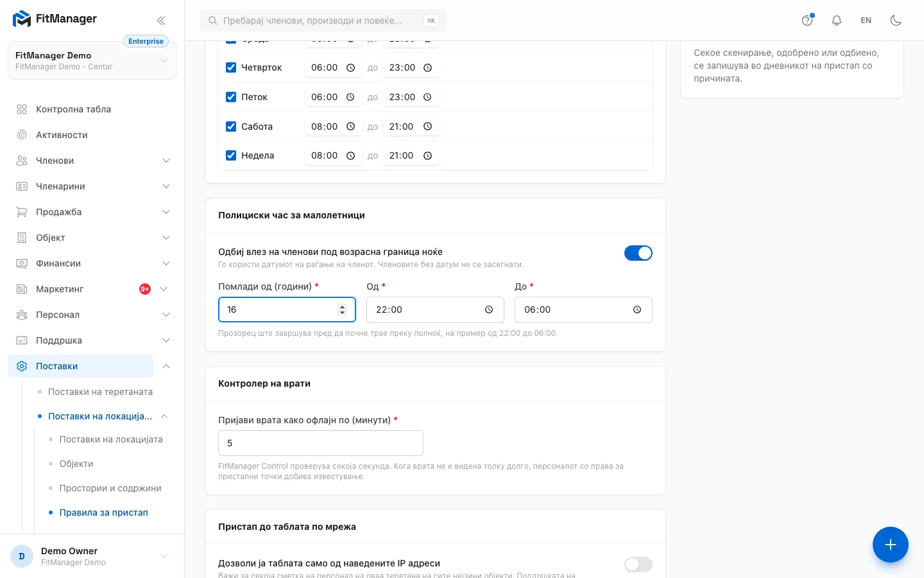
Task: Uncheck the Петок checkbox
Action: [231, 97]
